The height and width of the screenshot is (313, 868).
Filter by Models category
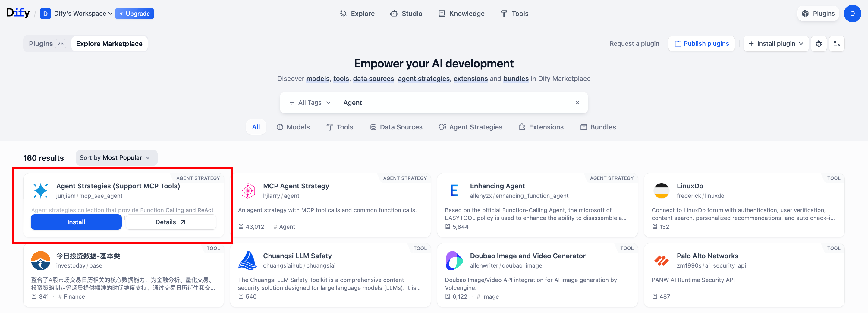(x=293, y=127)
